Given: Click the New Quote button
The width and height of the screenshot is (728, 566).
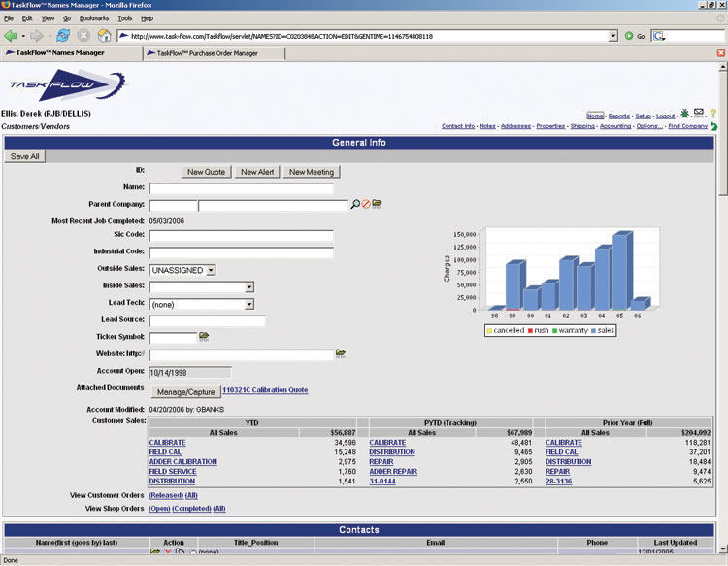Looking at the screenshot, I should (x=206, y=172).
